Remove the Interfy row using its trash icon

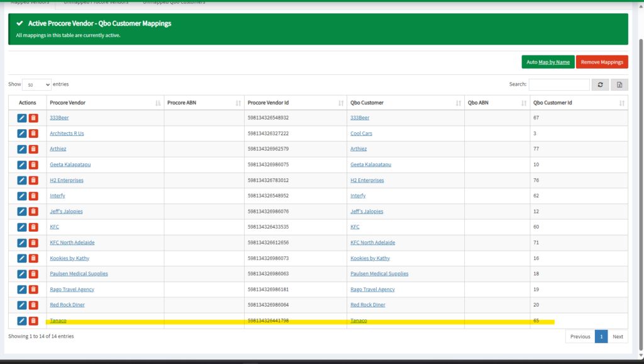[x=33, y=196]
